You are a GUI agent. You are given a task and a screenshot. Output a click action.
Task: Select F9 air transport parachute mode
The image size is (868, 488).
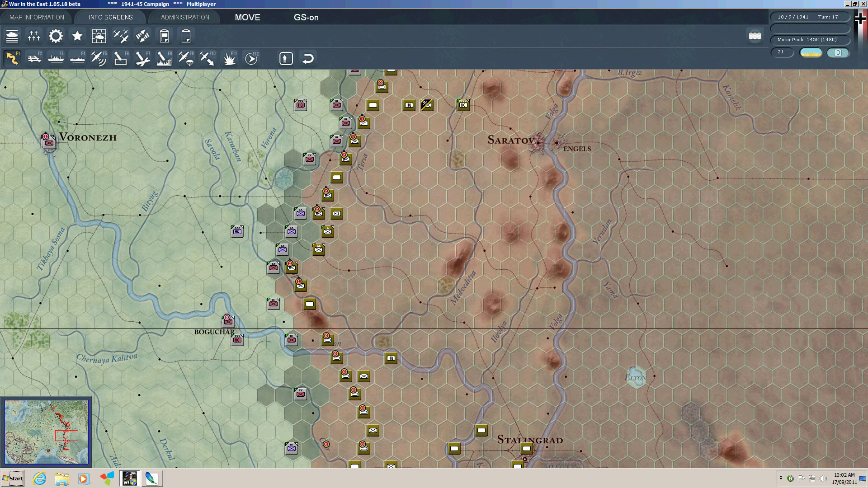click(186, 58)
